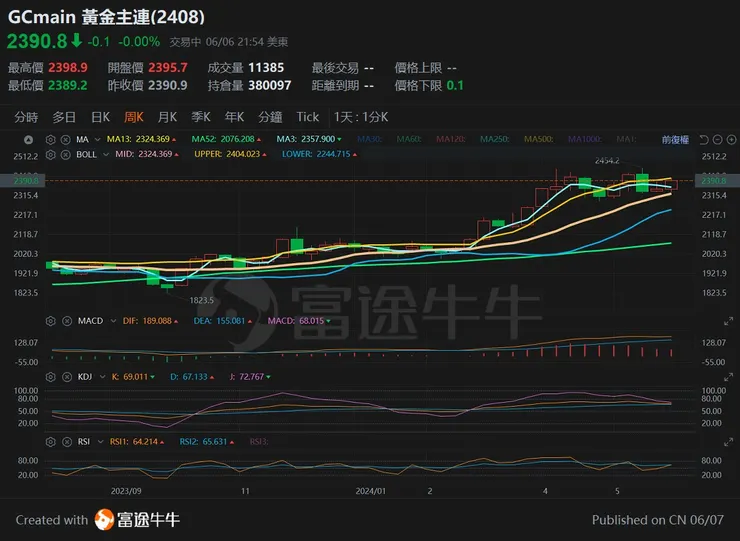Switch to the 年K tab
This screenshot has height=541, width=740.
click(x=234, y=117)
